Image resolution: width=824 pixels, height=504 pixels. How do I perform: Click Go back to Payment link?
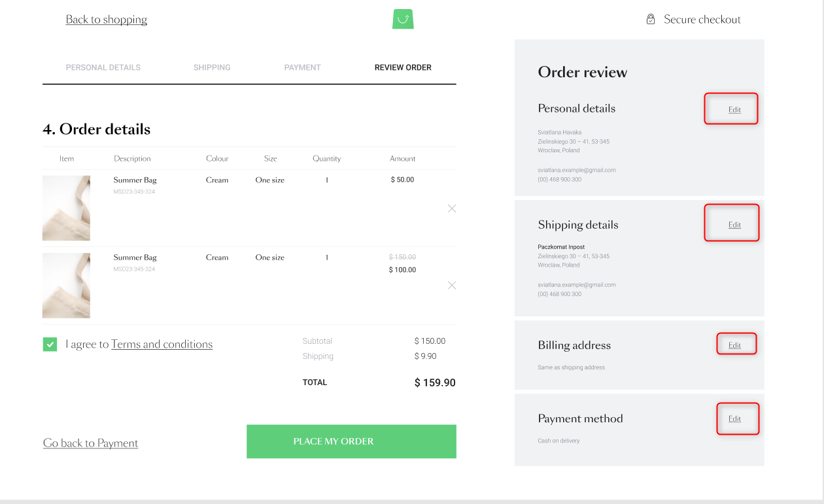click(90, 443)
